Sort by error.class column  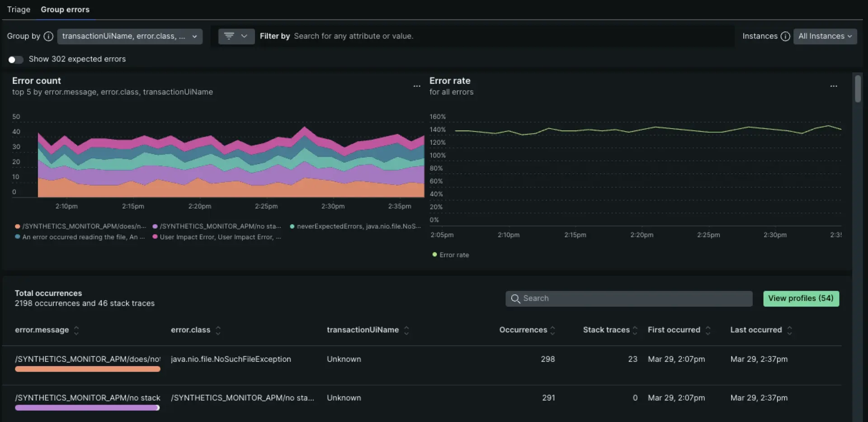[218, 330]
